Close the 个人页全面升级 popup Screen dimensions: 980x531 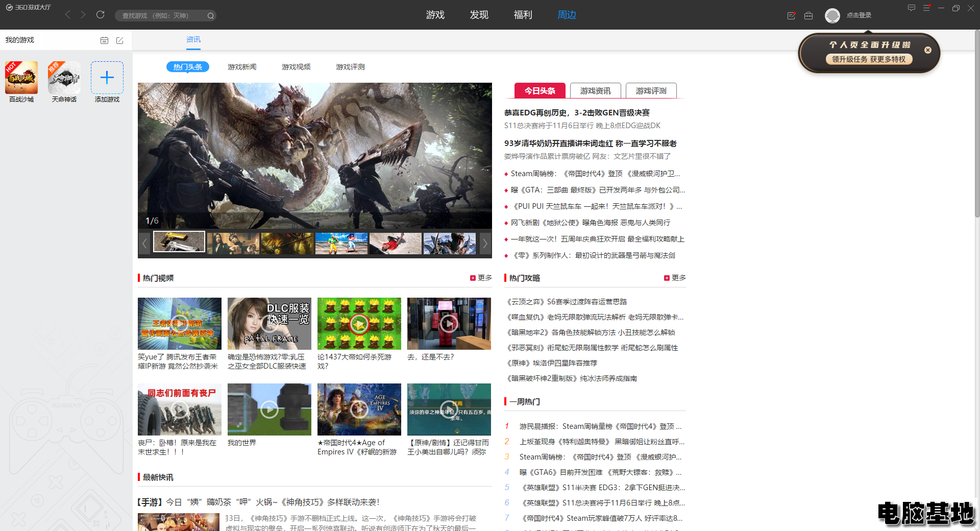(x=928, y=50)
